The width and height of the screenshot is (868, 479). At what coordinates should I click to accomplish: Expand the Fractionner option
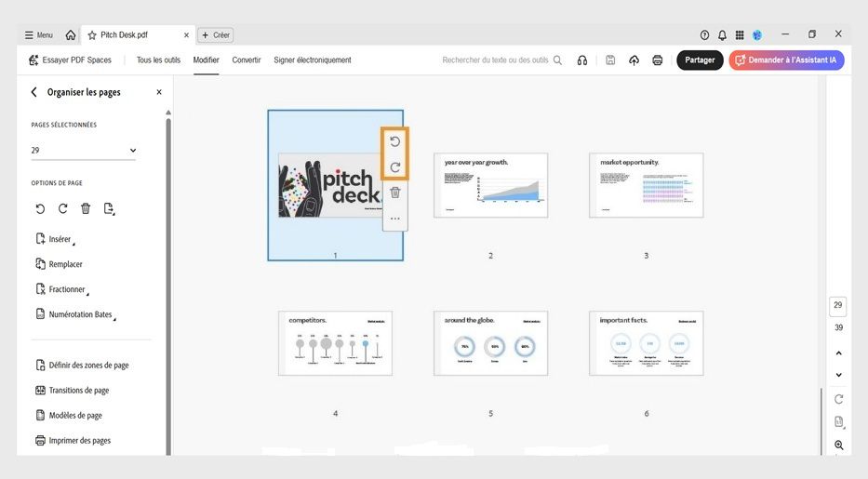(x=62, y=289)
